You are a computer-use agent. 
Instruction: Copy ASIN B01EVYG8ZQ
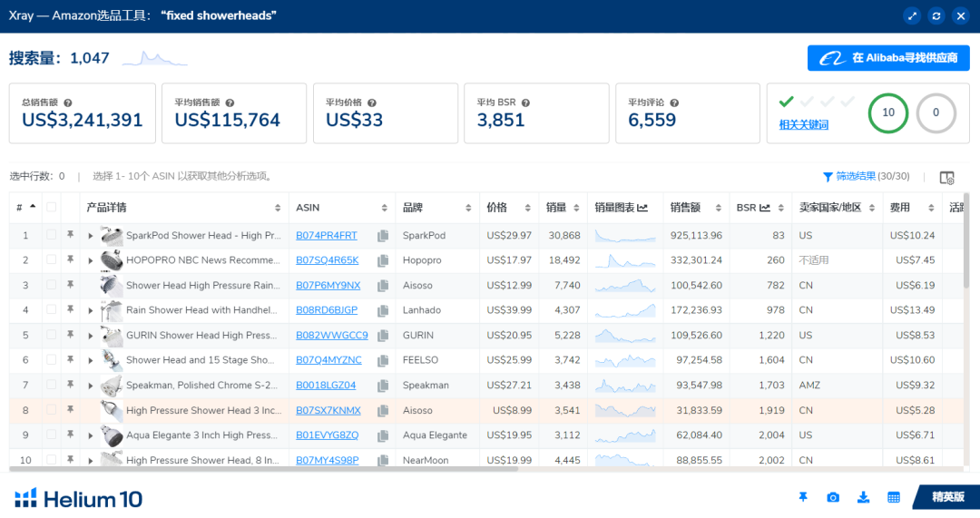[x=383, y=435]
